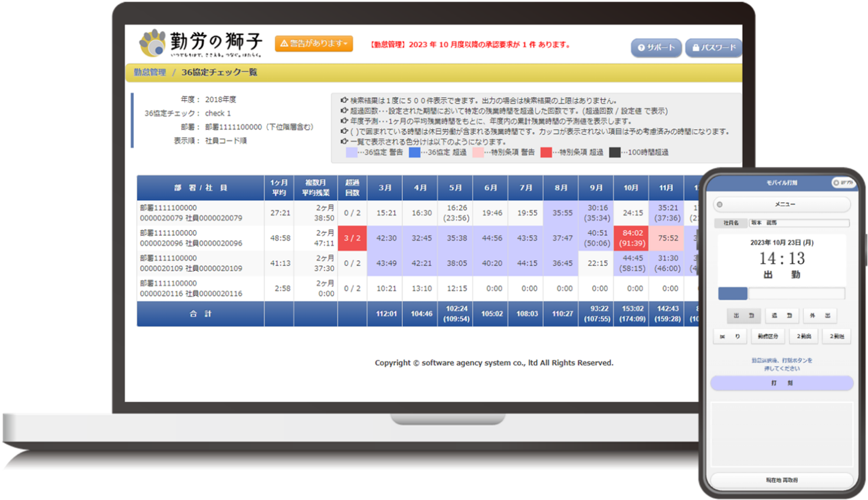This screenshot has height=500, width=868.
Task: Click the 社員名 field showing 坂本 龍馬
Action: (800, 223)
